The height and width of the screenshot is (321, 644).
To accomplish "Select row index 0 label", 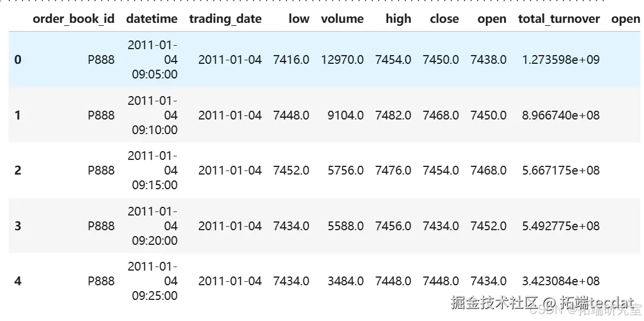I will pyautogui.click(x=18, y=60).
